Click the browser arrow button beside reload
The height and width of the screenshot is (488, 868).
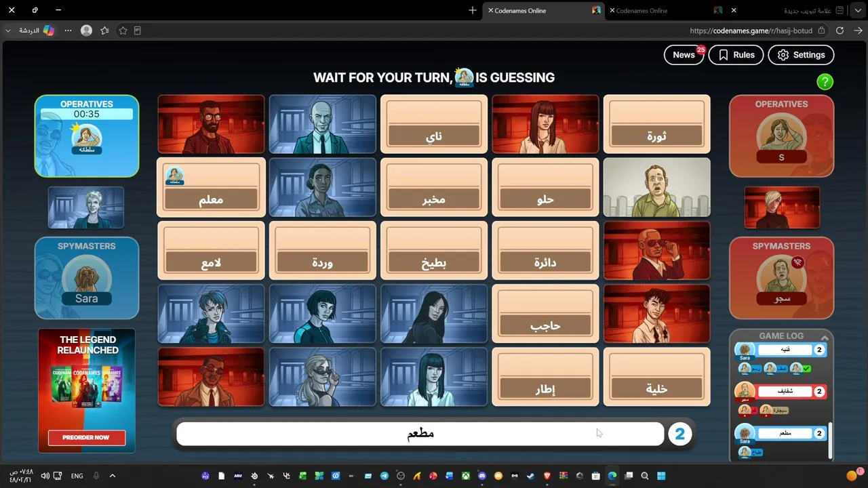pos(858,30)
